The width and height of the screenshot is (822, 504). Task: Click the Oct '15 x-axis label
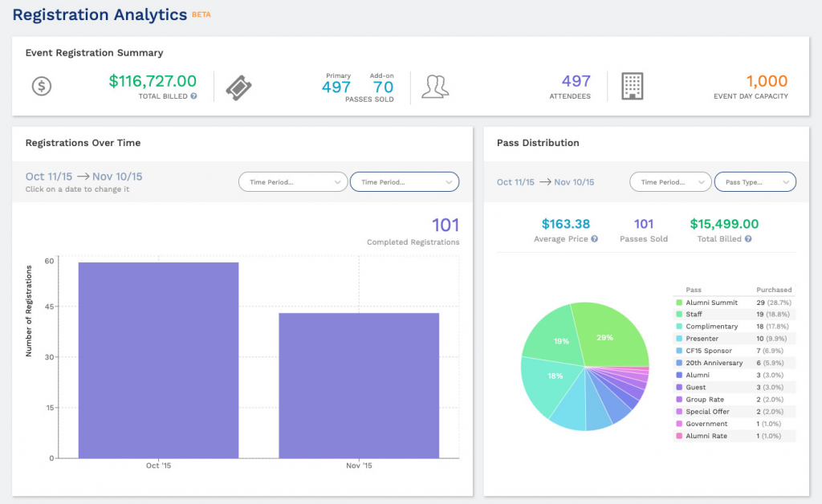pos(158,465)
